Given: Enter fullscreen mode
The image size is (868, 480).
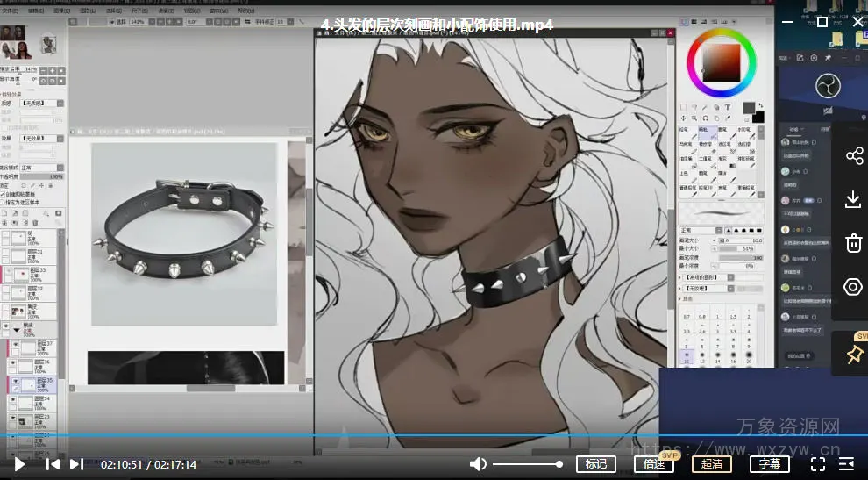Looking at the screenshot, I should coord(817,464).
